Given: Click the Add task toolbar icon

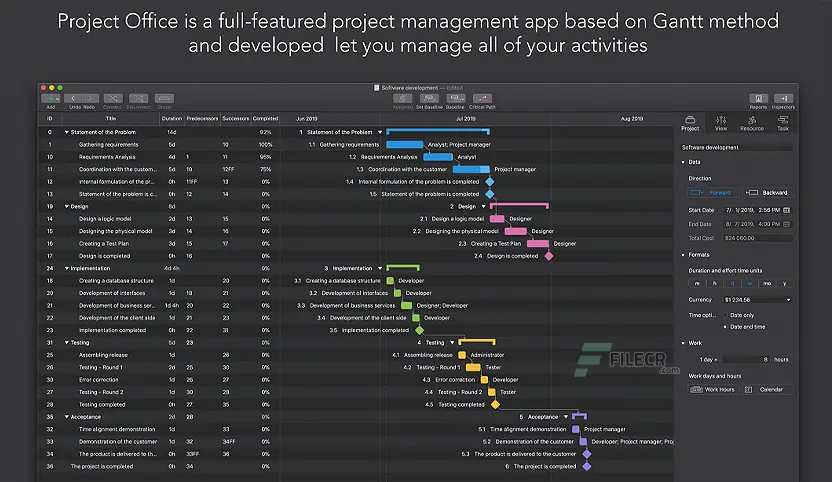Looking at the screenshot, I should [x=50, y=98].
